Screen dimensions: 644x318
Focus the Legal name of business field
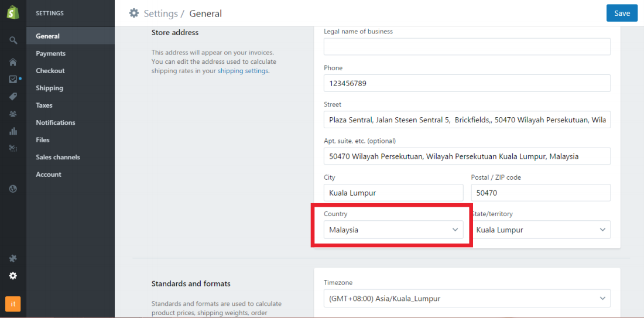[467, 46]
